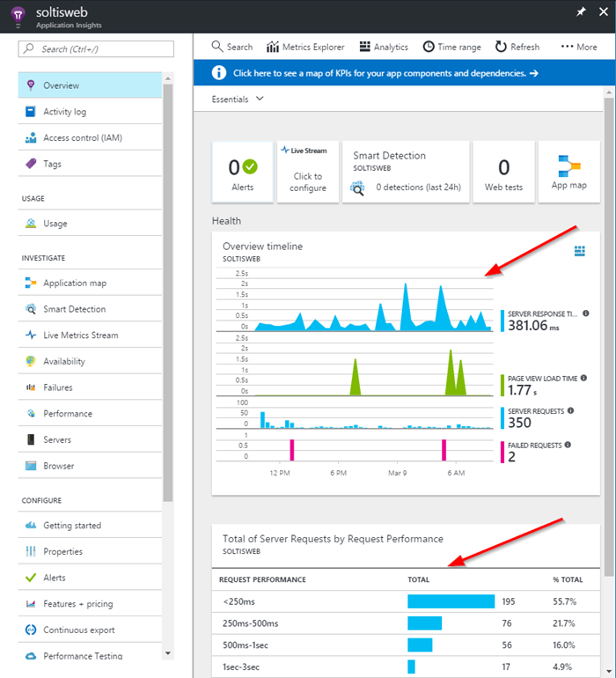Click Page View Load Time info icon
This screenshot has height=678, width=616.
tap(583, 378)
